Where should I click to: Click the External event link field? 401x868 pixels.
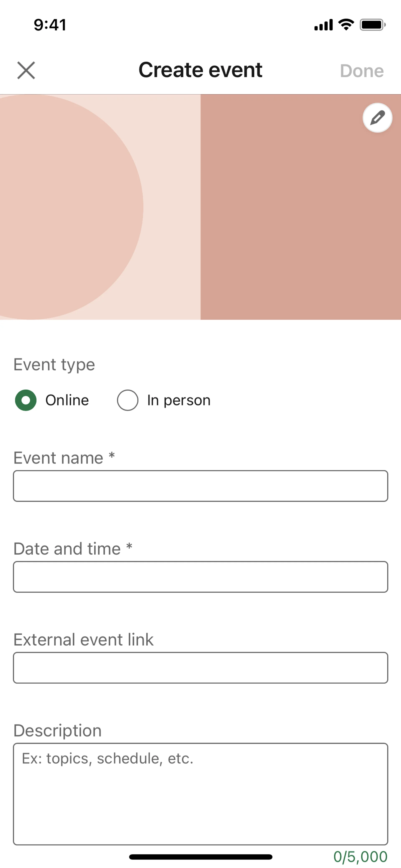[x=200, y=668]
